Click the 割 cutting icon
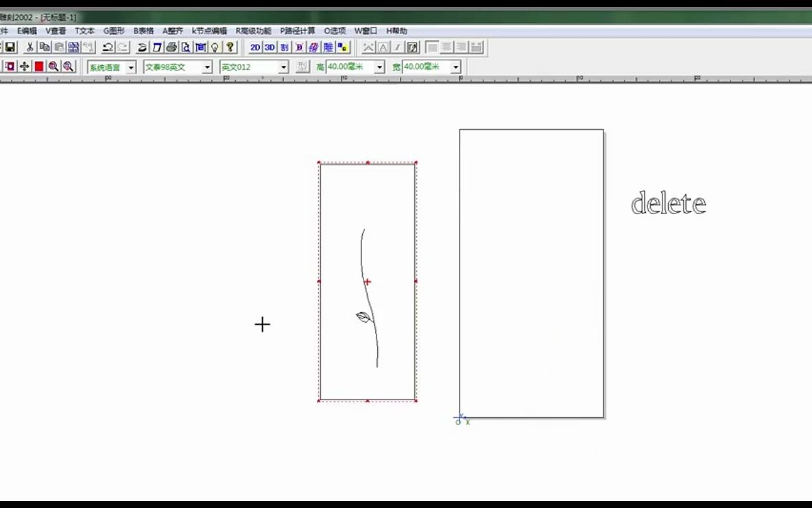Image resolution: width=812 pixels, height=508 pixels. tap(284, 47)
